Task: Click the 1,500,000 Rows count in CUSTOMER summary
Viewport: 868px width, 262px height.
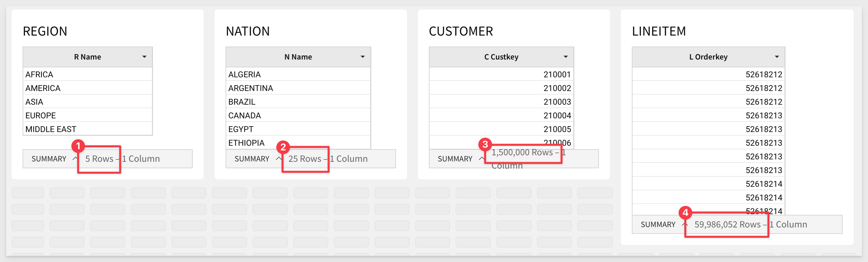Action: point(522,152)
